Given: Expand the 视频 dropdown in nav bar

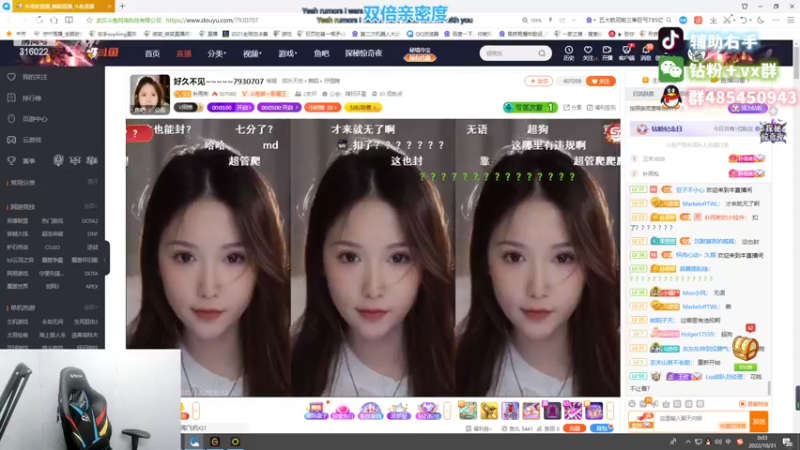Looking at the screenshot, I should point(252,53).
